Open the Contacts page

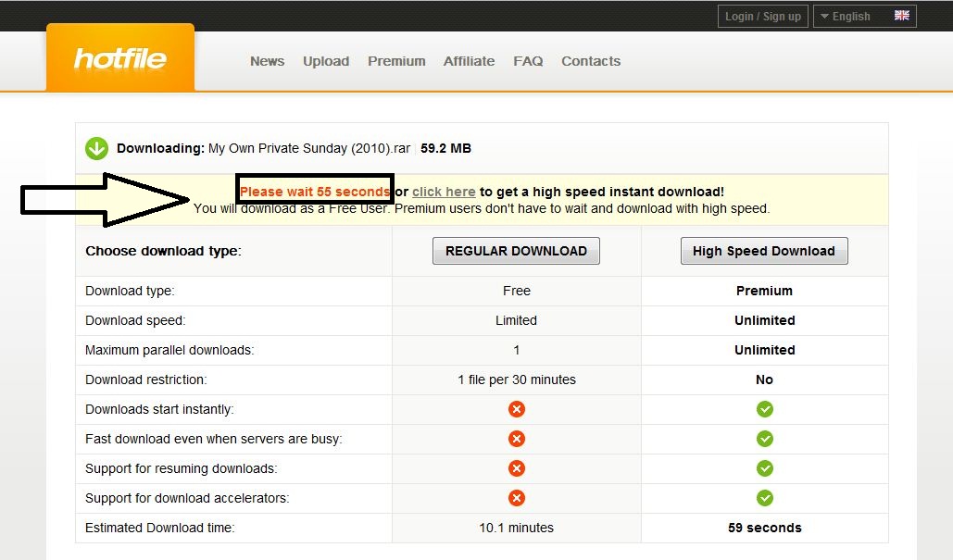point(591,61)
